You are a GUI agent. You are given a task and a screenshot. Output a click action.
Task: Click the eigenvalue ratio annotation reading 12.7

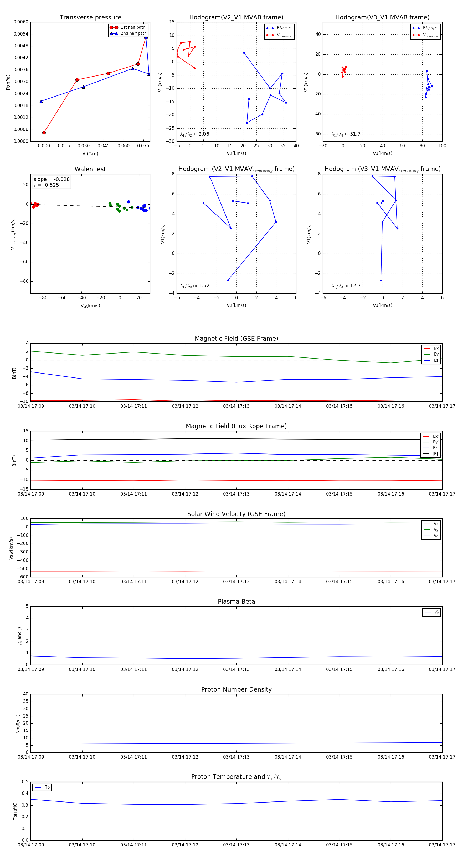point(346,286)
